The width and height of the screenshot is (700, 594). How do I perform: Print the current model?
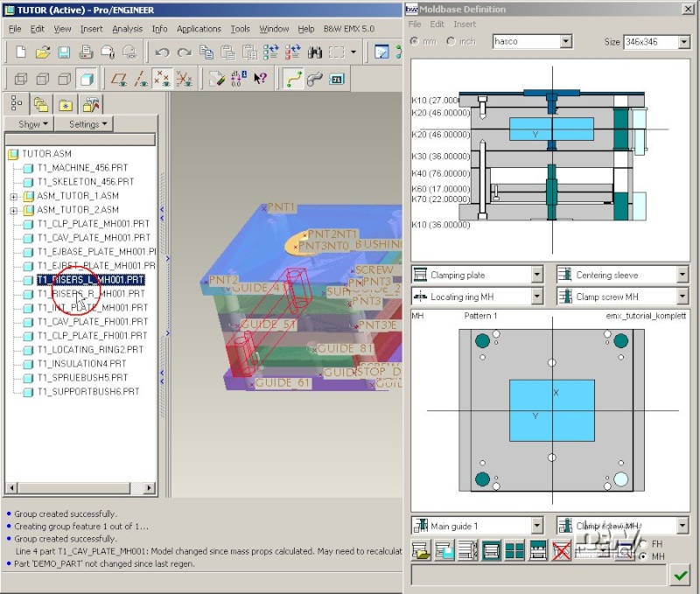coord(86,52)
